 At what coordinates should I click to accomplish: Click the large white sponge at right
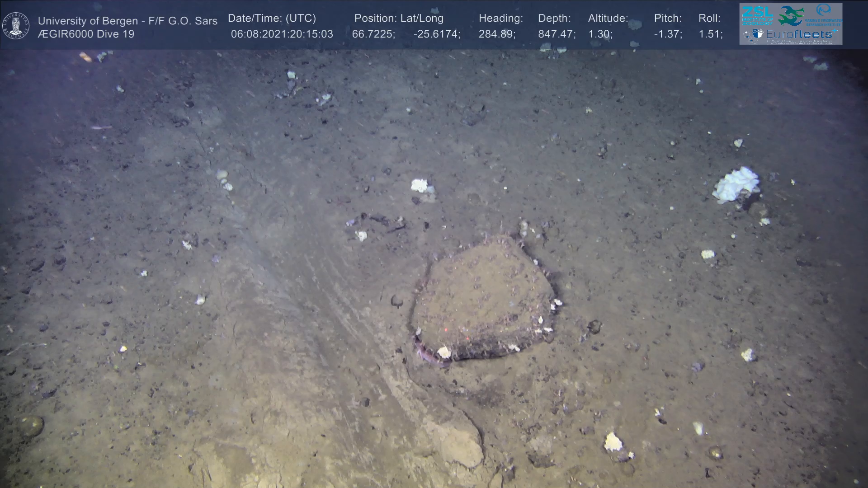(x=736, y=184)
